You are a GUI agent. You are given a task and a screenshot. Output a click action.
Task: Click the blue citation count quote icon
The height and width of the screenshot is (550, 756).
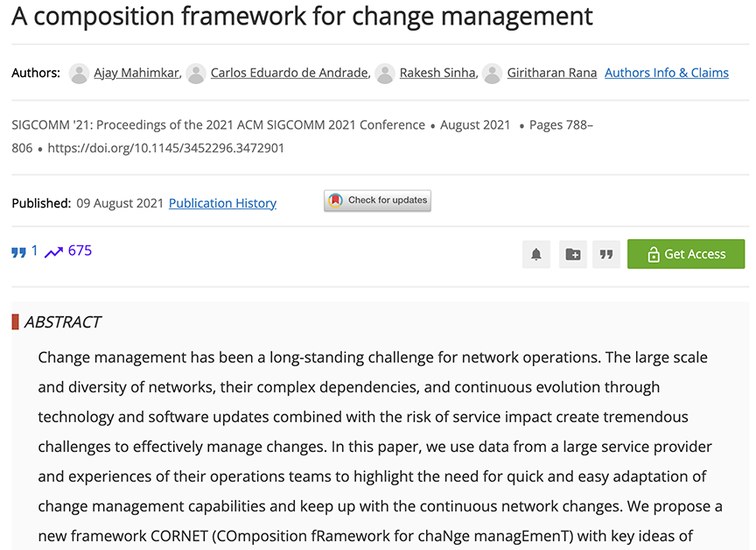click(18, 252)
